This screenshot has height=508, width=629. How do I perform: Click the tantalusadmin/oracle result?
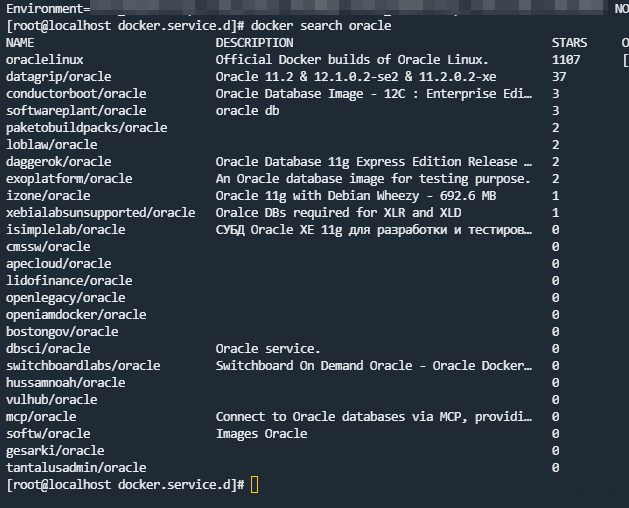coord(76,467)
